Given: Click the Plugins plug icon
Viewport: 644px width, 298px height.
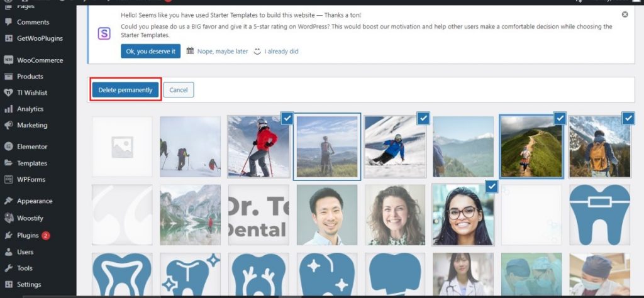Looking at the screenshot, I should coord(8,236).
